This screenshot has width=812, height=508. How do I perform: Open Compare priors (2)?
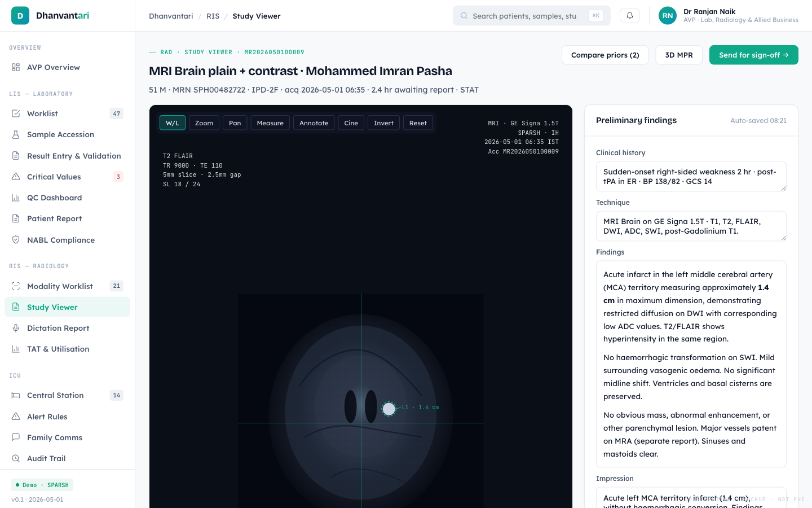[605, 55]
